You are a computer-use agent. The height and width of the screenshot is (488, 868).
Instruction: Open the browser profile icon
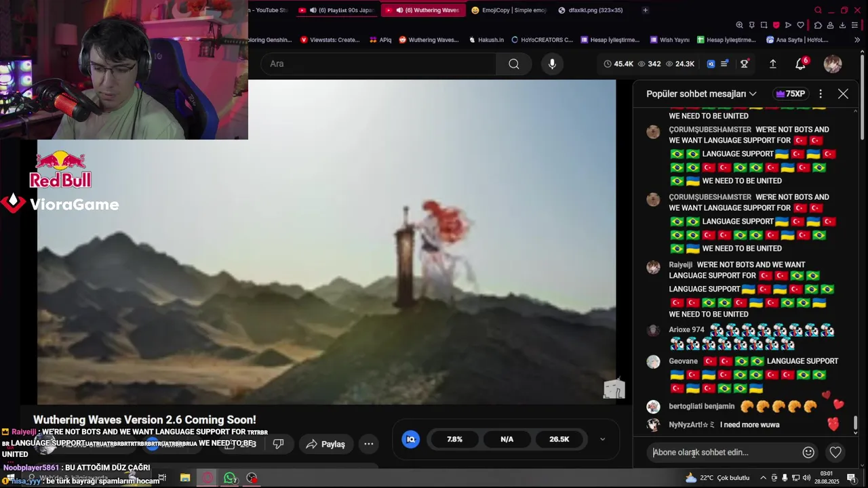pyautogui.click(x=830, y=25)
